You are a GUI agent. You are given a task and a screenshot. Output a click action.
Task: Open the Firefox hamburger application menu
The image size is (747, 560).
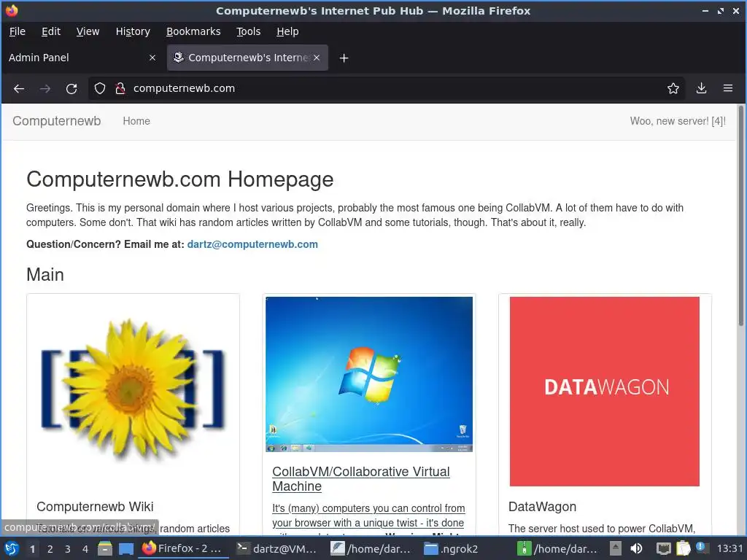(728, 88)
